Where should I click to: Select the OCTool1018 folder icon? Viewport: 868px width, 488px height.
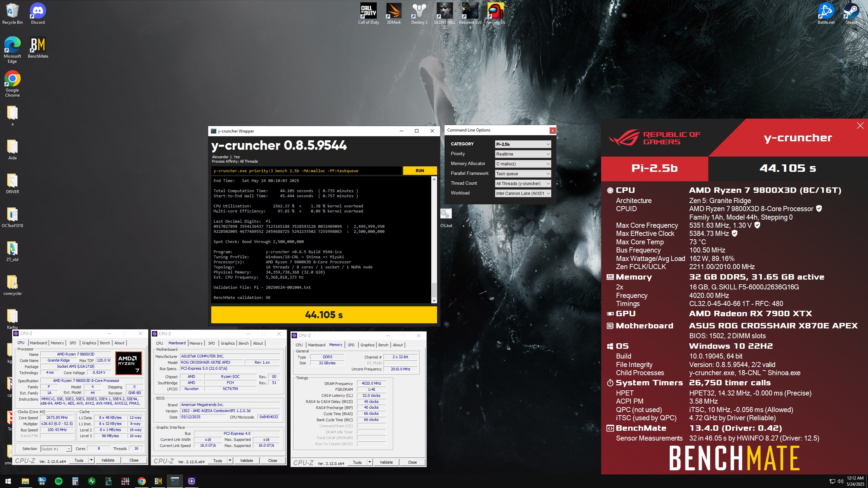pyautogui.click(x=13, y=217)
